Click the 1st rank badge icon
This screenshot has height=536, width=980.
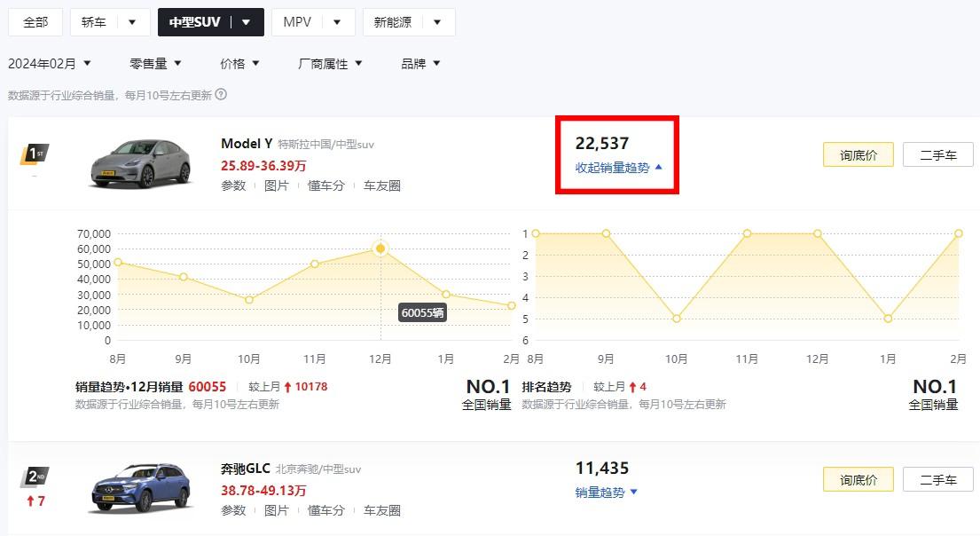click(35, 154)
